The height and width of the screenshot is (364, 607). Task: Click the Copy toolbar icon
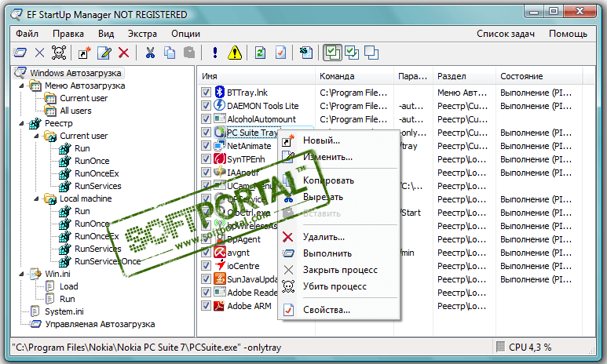pyautogui.click(x=170, y=53)
